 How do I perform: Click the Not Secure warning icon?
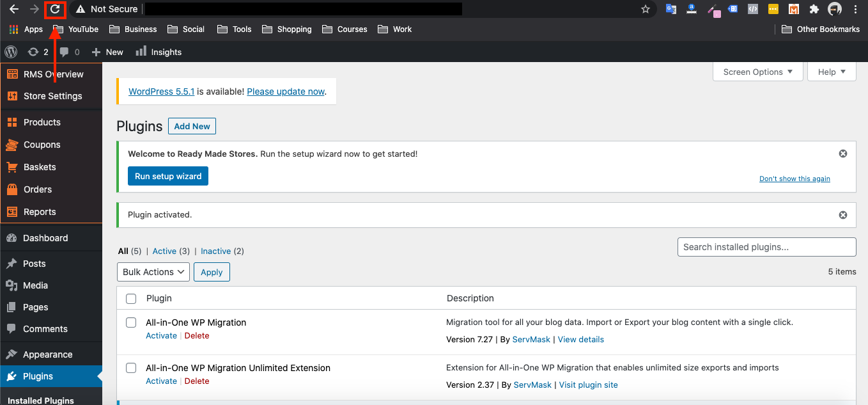pyautogui.click(x=81, y=9)
